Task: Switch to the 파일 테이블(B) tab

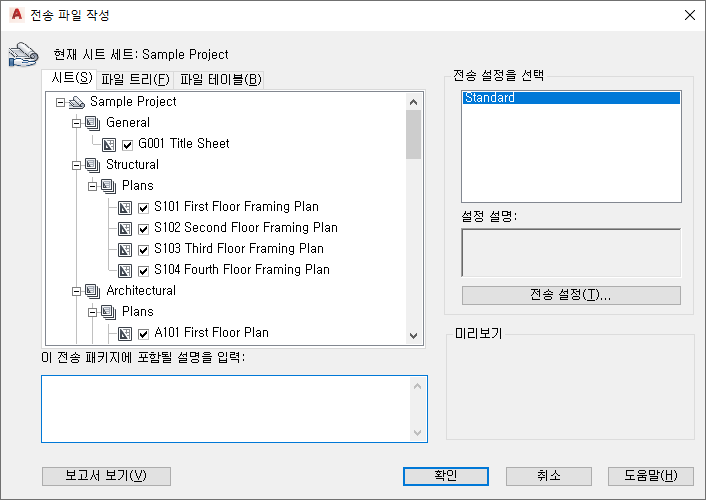Action: [221, 80]
